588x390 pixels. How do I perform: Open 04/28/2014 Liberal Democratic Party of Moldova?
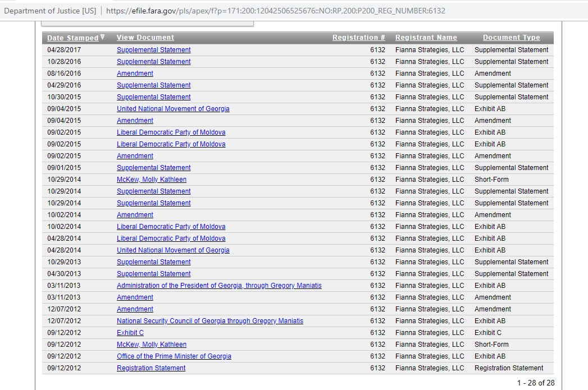click(171, 238)
